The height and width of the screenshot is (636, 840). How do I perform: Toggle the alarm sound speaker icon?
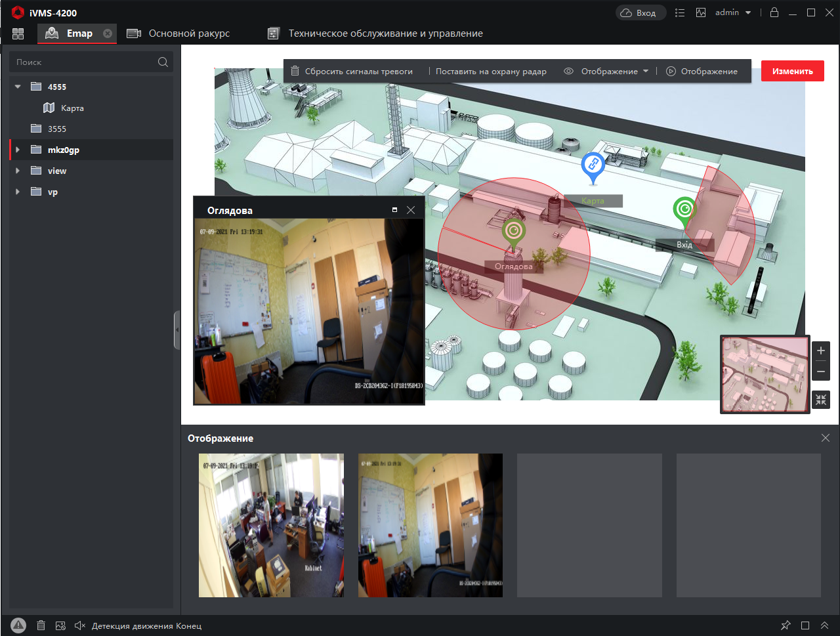[80, 625]
